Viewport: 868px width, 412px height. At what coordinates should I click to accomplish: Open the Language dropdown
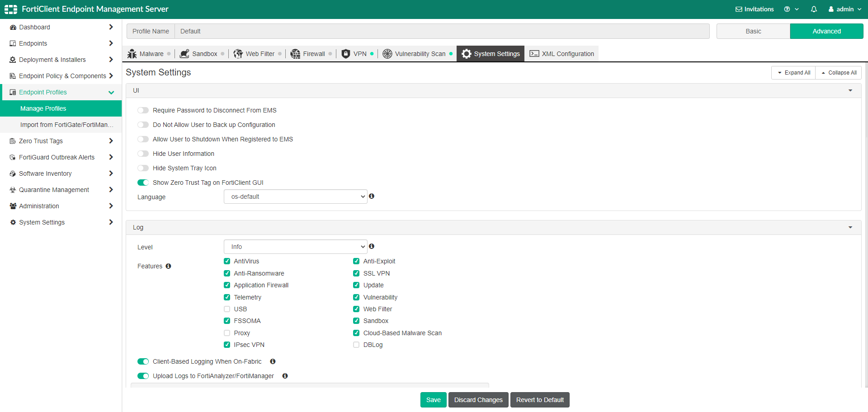coord(296,197)
